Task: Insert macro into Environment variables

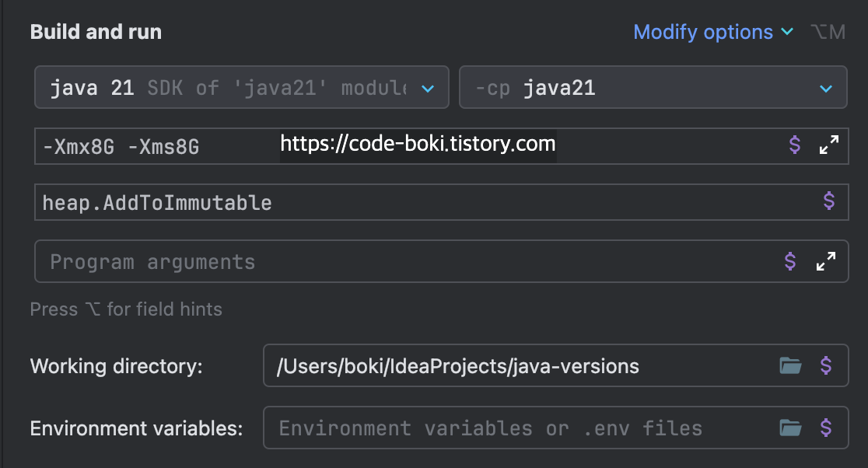Action: pyautogui.click(x=826, y=428)
